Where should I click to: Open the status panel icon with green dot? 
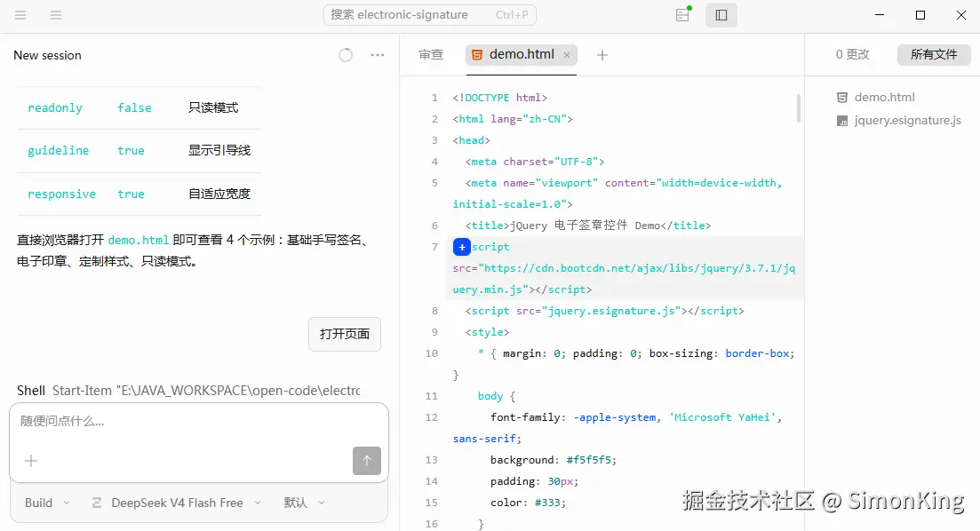point(683,14)
